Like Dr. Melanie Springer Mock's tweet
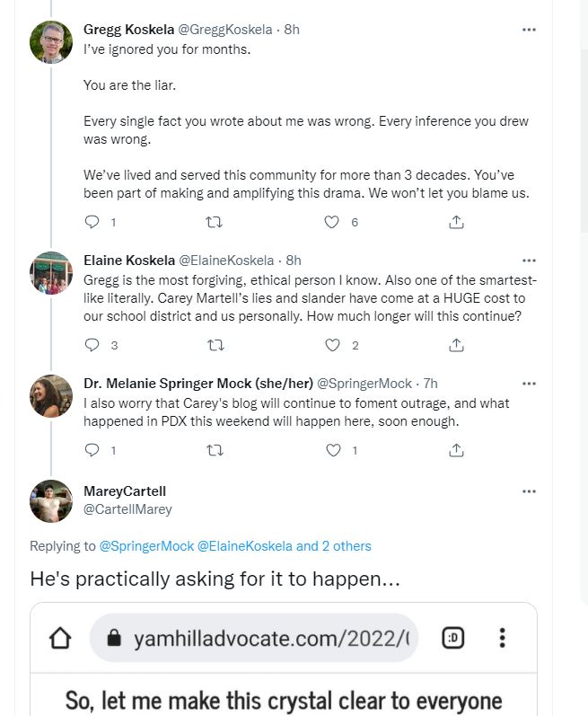 click(332, 450)
